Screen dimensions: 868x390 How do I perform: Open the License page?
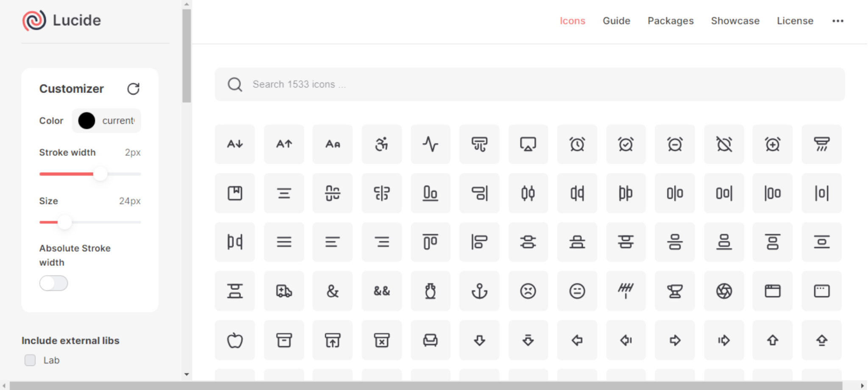(x=795, y=20)
